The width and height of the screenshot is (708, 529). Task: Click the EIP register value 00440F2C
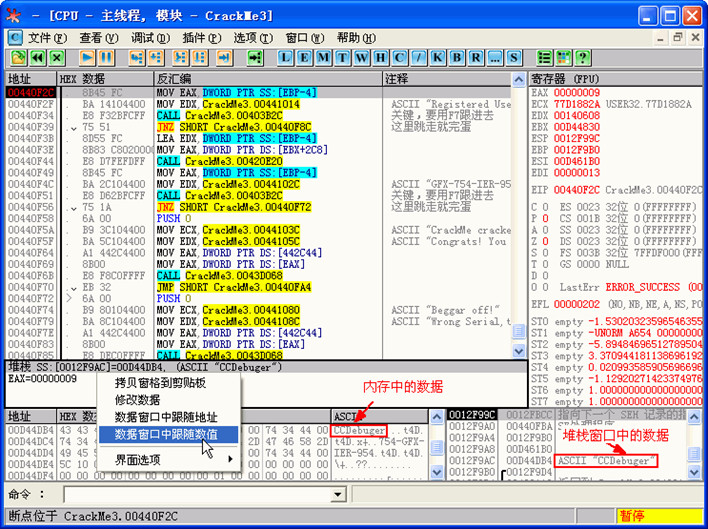(577, 190)
